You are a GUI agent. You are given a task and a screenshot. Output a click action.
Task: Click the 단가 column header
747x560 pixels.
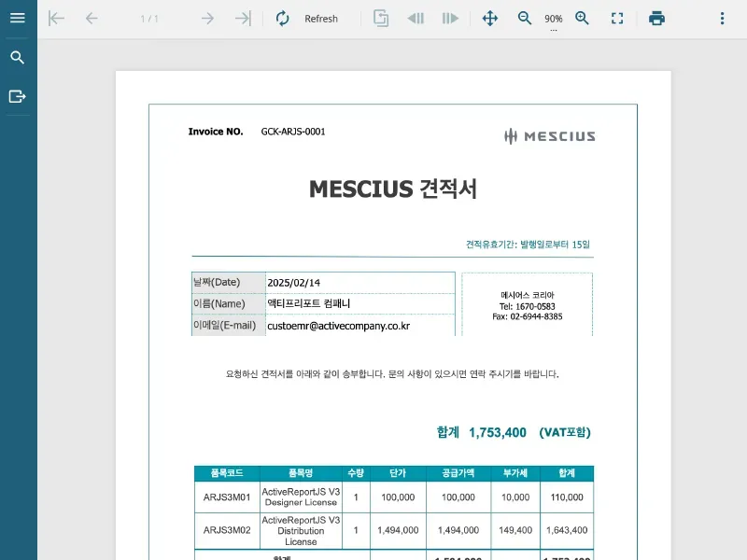click(398, 473)
